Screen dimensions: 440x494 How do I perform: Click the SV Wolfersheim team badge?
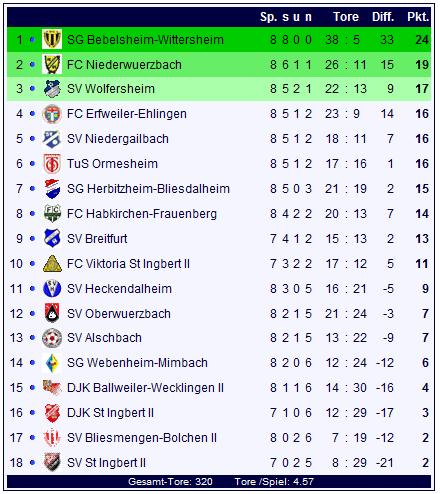52,89
